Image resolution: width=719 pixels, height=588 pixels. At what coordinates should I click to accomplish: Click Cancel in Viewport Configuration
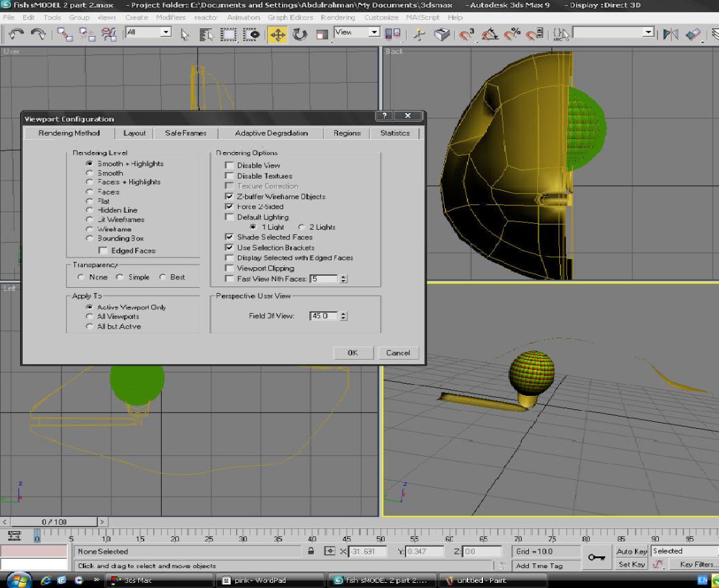(x=398, y=353)
